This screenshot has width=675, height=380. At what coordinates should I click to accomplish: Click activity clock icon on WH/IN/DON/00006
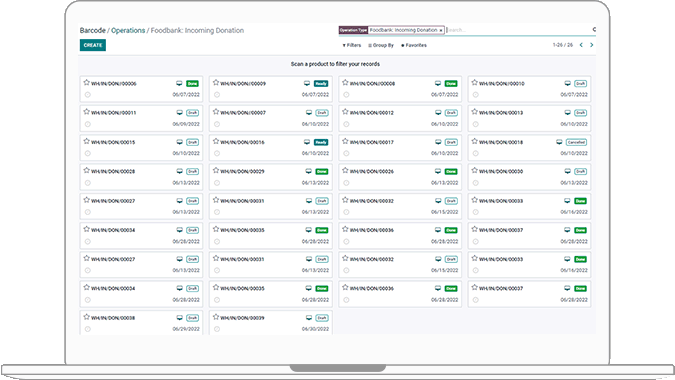(88, 95)
